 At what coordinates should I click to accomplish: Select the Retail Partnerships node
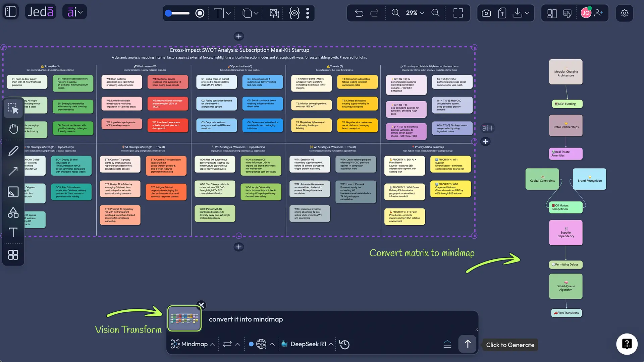click(x=566, y=125)
